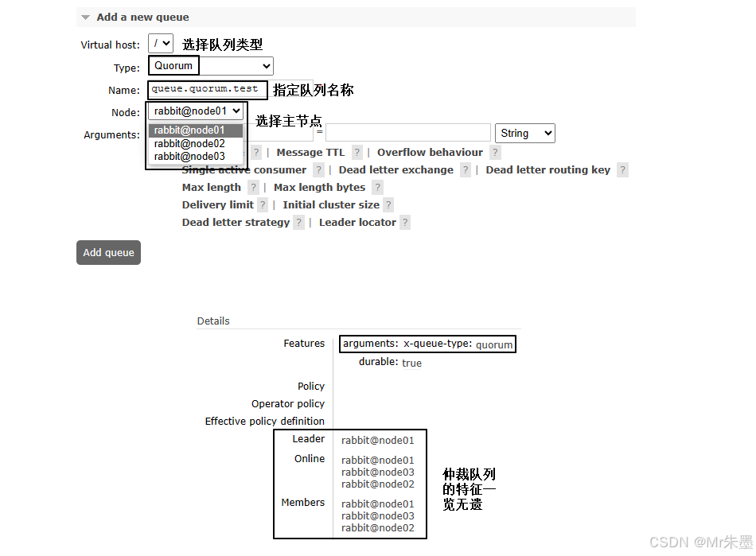Click the Max length bytes link
The width and height of the screenshot is (756, 556).
[319, 188]
